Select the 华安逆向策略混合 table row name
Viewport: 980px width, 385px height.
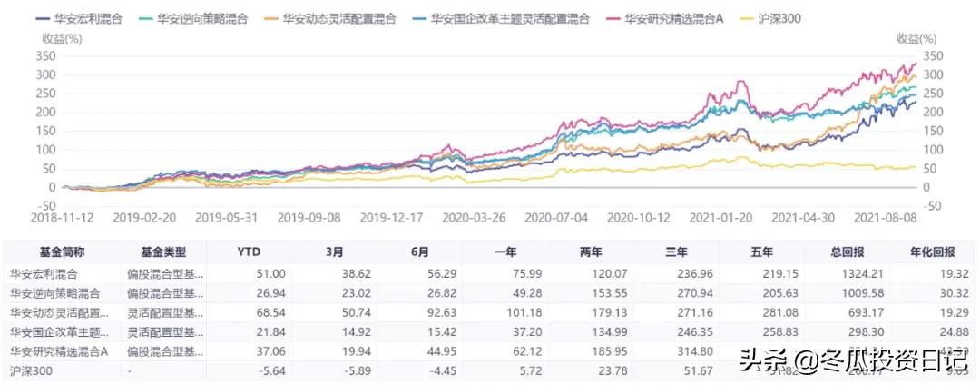point(55,292)
